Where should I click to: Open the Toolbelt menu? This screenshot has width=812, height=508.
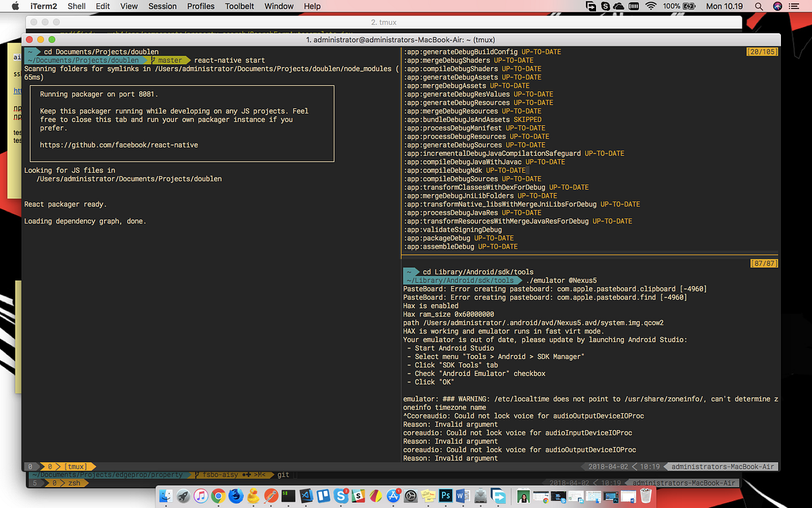(x=239, y=6)
